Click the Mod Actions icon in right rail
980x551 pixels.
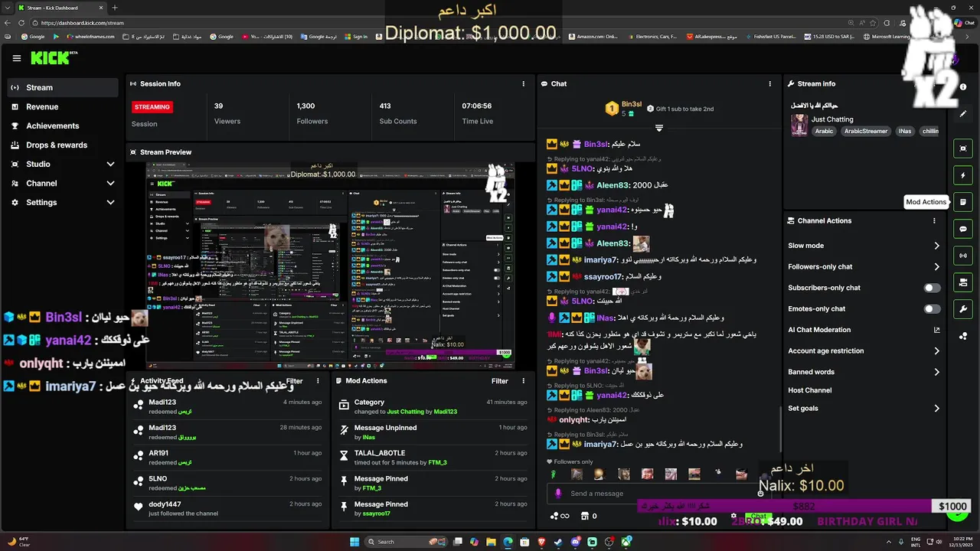963,202
